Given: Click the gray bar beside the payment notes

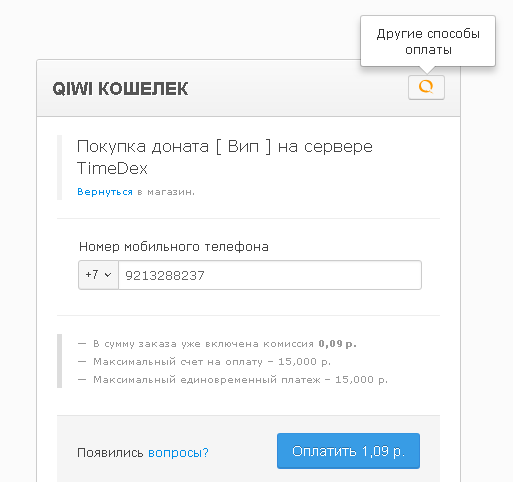Looking at the screenshot, I should tap(60, 361).
